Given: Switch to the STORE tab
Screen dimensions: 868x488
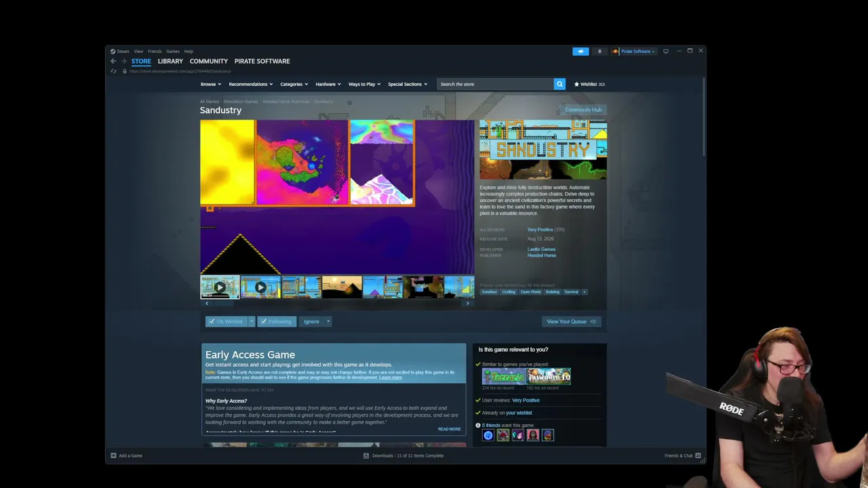Looking at the screenshot, I should click(141, 61).
